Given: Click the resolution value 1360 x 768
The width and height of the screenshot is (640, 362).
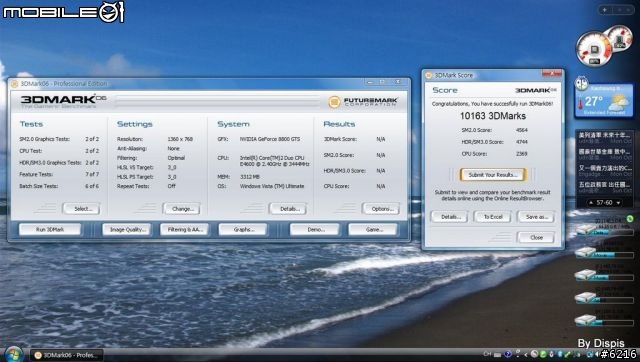Looking at the screenshot, I should 180,139.
